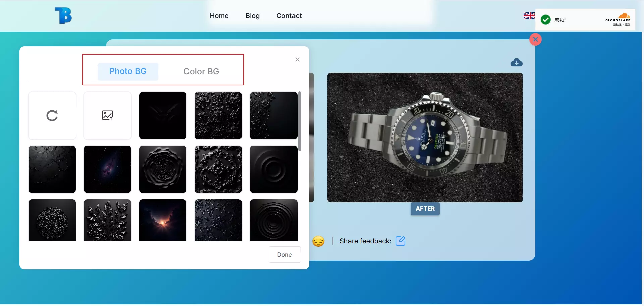The height and width of the screenshot is (306, 644).
Task: Reset background with the refresh icon
Action: pyautogui.click(x=52, y=115)
